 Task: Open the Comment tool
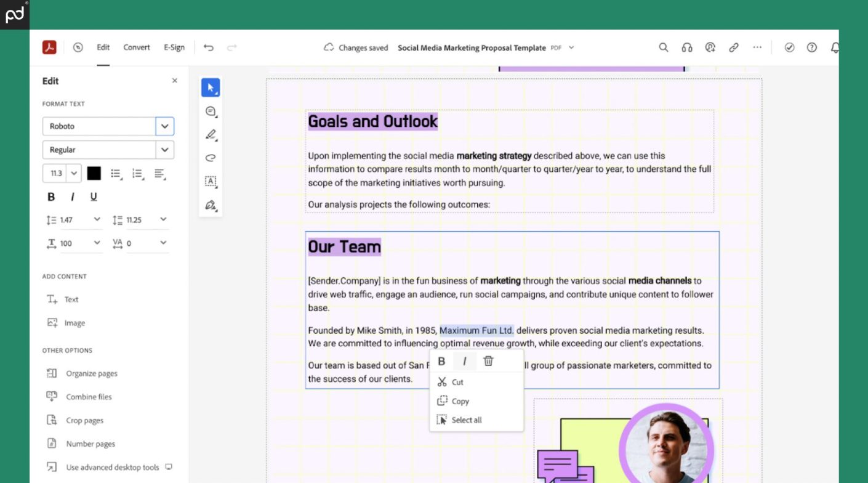click(210, 111)
